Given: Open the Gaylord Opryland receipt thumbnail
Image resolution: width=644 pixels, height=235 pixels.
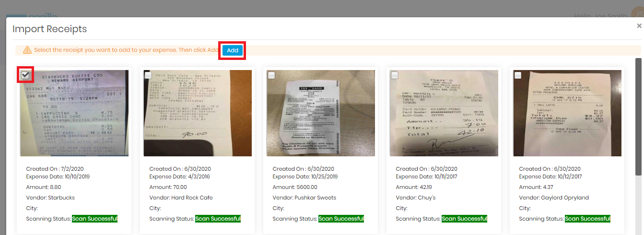Looking at the screenshot, I should 567,113.
